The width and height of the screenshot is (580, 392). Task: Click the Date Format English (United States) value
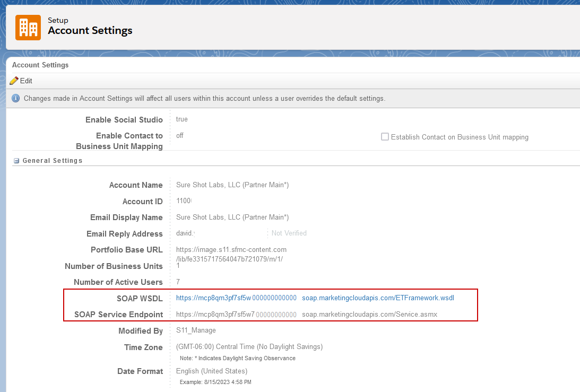click(x=211, y=371)
